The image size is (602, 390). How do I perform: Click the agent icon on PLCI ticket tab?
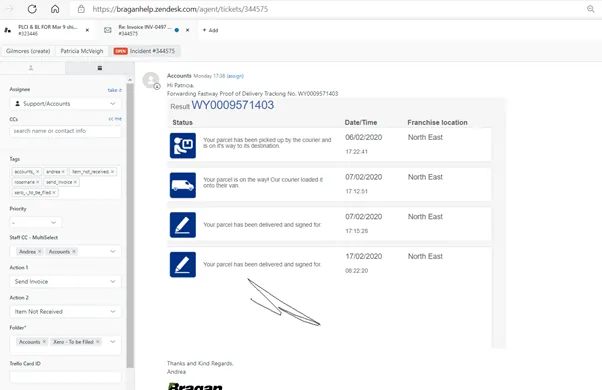point(8,30)
